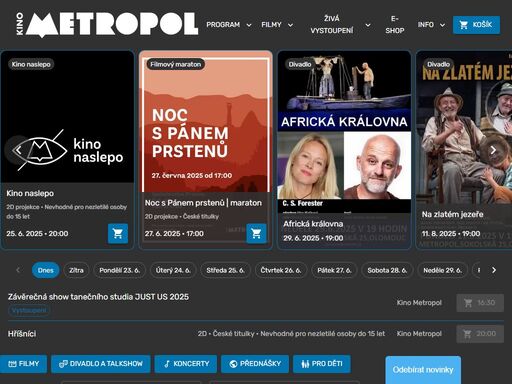This screenshot has height=384, width=512.
Task: Filter by FILMY category button
Action: coord(23,364)
